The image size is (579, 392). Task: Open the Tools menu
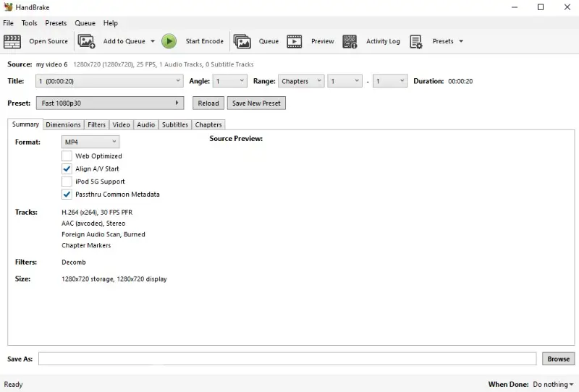coord(29,23)
